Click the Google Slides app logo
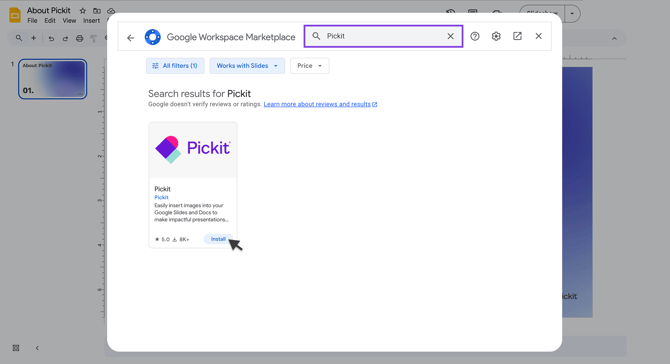The height and width of the screenshot is (364, 670). click(15, 15)
